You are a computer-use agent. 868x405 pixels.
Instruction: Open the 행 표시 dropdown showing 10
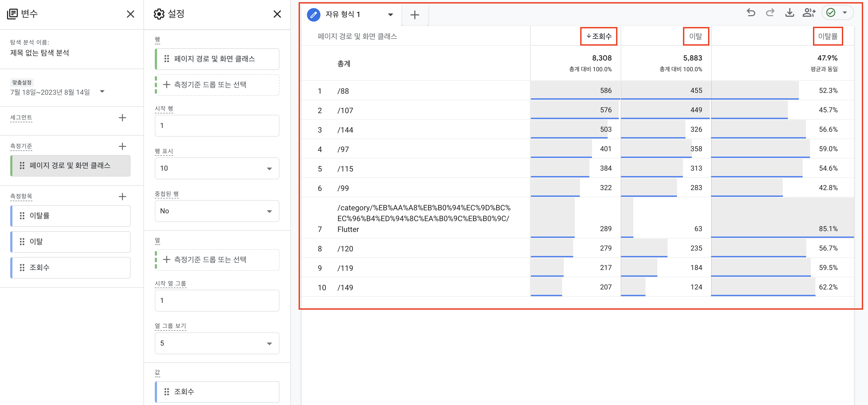click(x=217, y=168)
